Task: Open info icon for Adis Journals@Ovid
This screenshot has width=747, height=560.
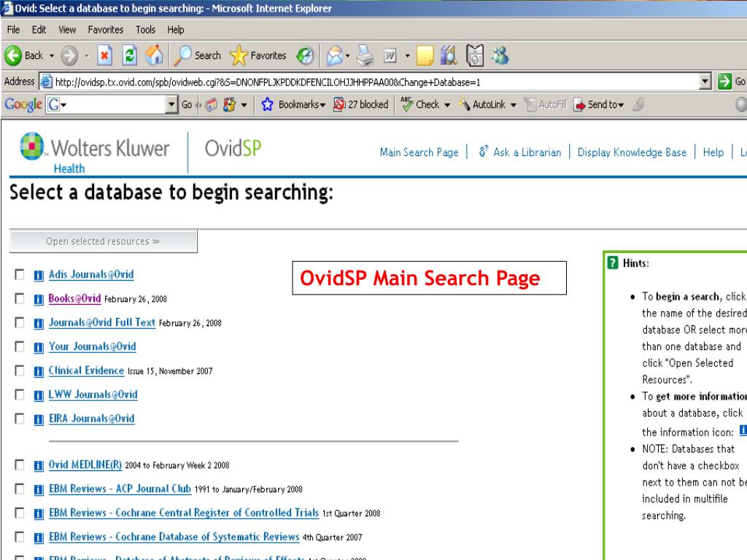Action: pos(39,275)
